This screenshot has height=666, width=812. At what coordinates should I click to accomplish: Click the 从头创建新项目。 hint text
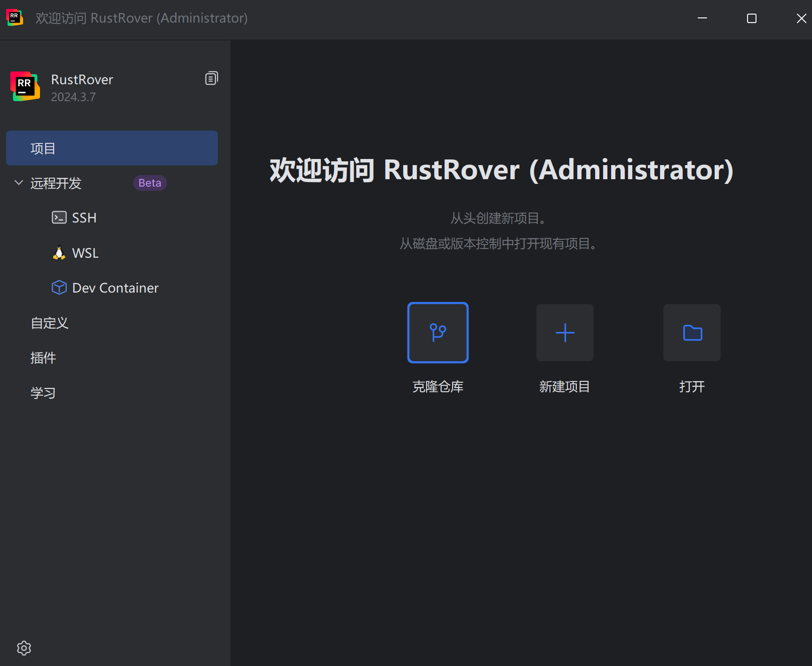(498, 218)
